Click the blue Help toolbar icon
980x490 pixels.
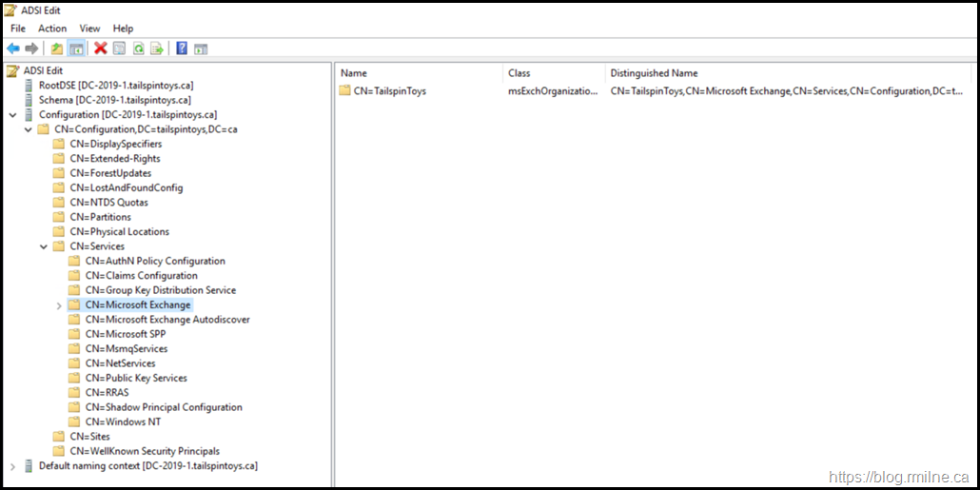click(181, 49)
